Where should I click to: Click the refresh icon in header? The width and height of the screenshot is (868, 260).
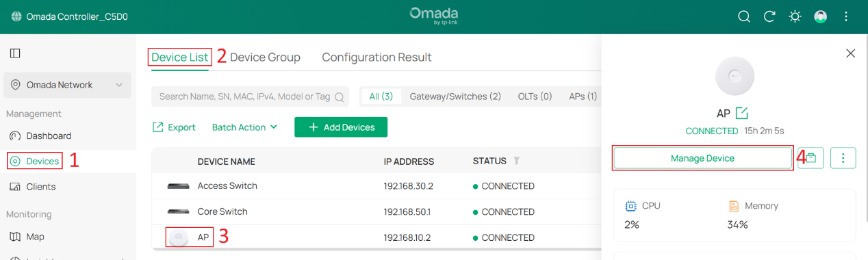[x=769, y=16]
